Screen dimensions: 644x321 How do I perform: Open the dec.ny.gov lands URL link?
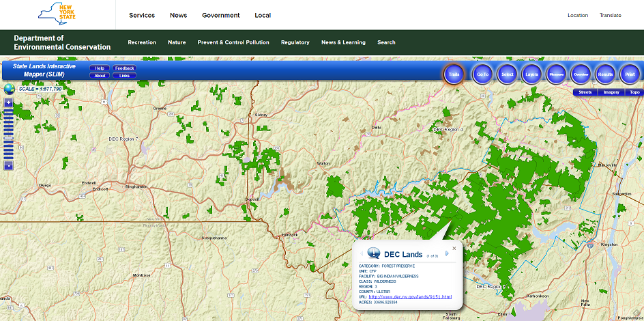pyautogui.click(x=410, y=296)
